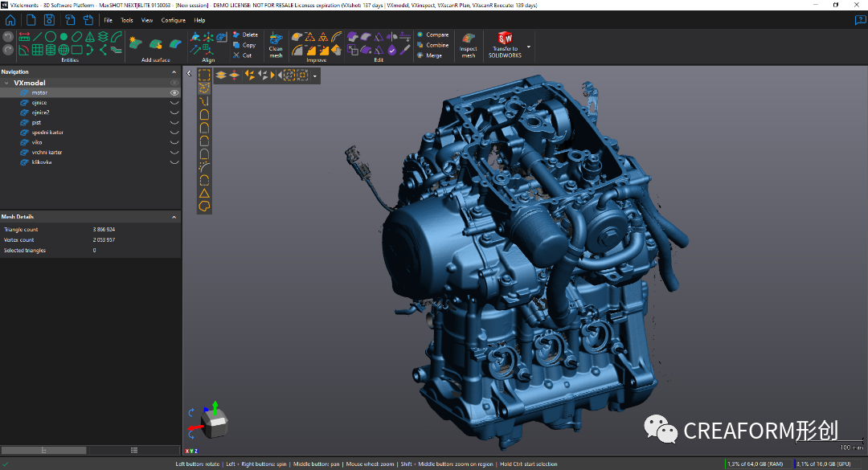Click the Delete button in the toolbar
Screen dimensions: 868x470
245,35
